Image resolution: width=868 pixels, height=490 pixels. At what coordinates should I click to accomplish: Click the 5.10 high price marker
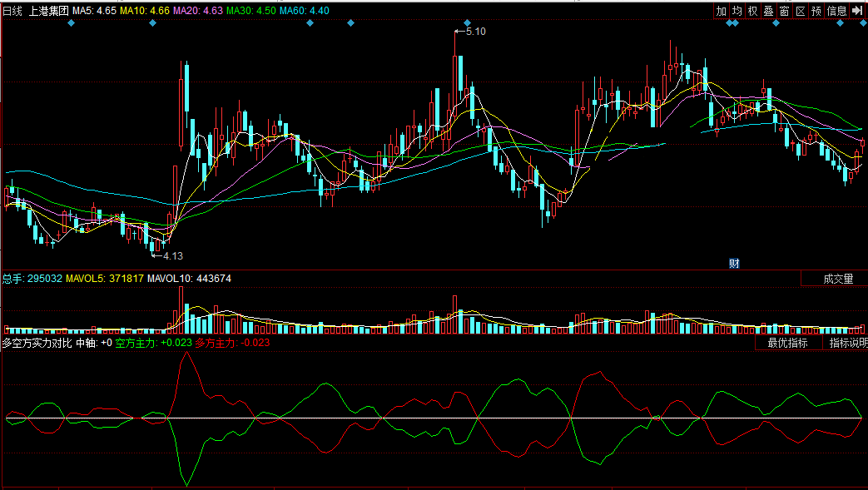click(x=475, y=32)
